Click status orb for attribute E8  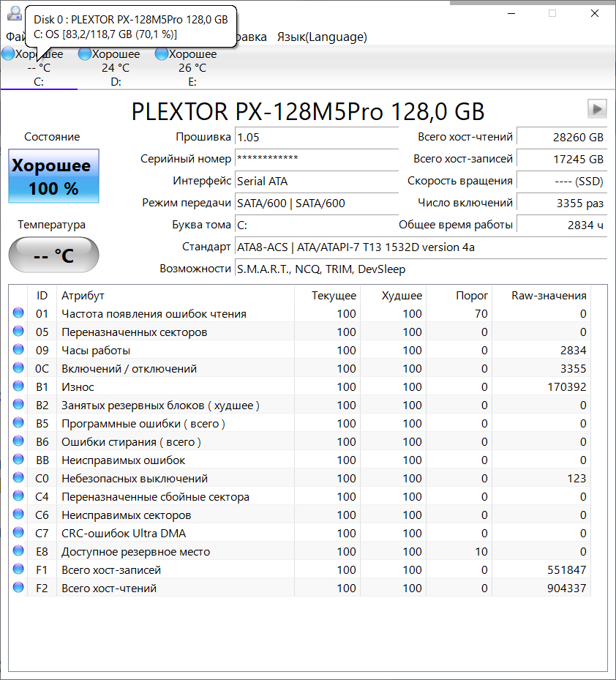[x=18, y=550]
